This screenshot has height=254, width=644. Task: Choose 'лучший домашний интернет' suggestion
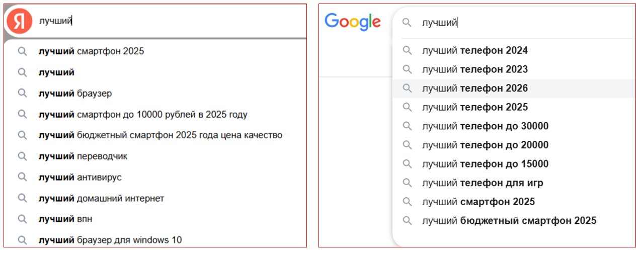(x=101, y=199)
